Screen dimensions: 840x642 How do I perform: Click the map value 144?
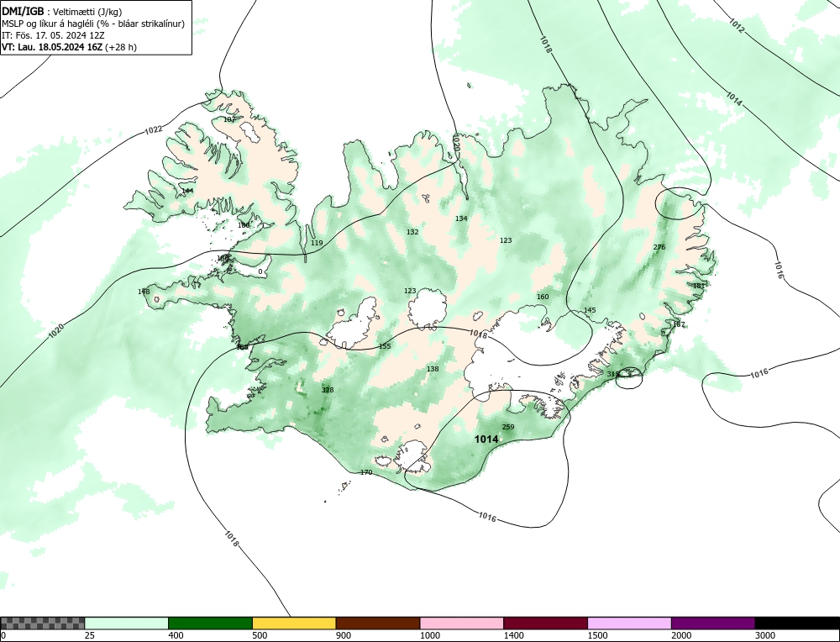[x=187, y=191]
